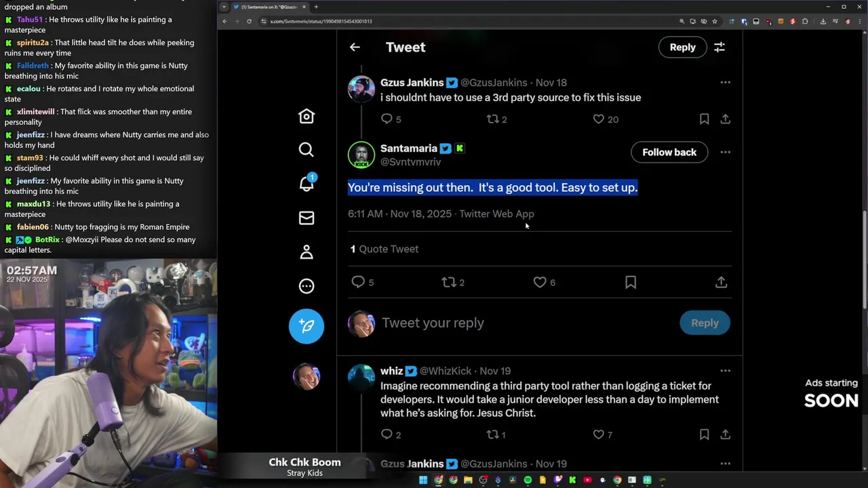Bookmark this page with the star icon
This screenshot has height=488, width=868.
[714, 21]
